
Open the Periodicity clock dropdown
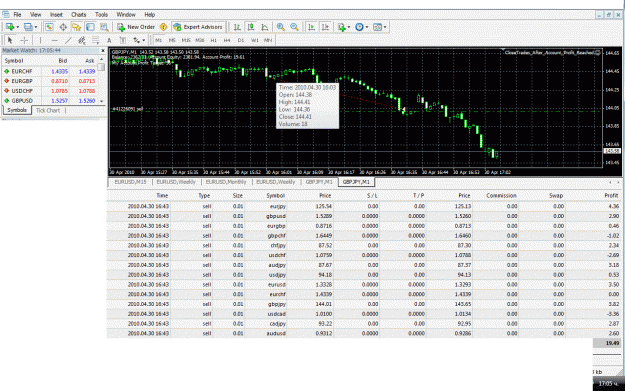[362, 27]
